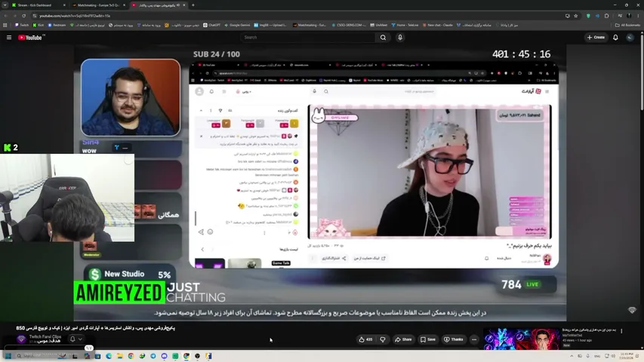Open the recommended video thumbnail in sidebar
The width and height of the screenshot is (644, 362).
point(521,339)
